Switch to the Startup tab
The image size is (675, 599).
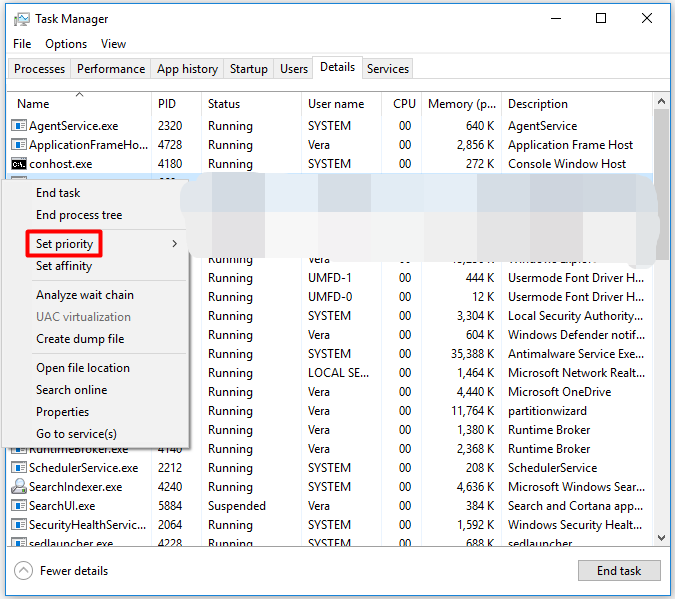tap(248, 69)
